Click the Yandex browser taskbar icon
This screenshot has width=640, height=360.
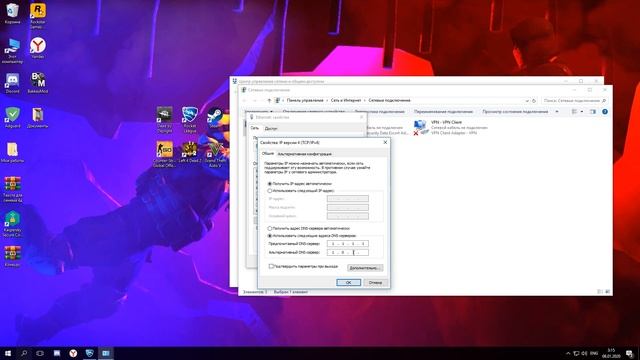[x=73, y=353]
